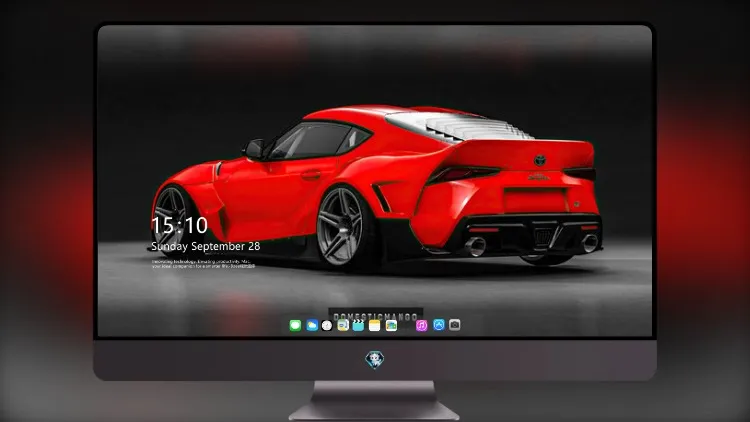
Task: Open the Clock app in dock
Action: [x=327, y=326]
